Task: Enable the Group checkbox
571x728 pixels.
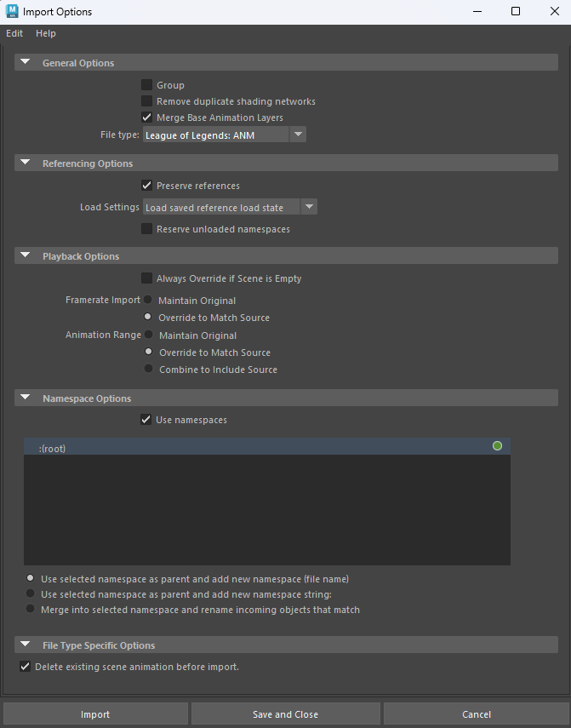Action: [147, 85]
